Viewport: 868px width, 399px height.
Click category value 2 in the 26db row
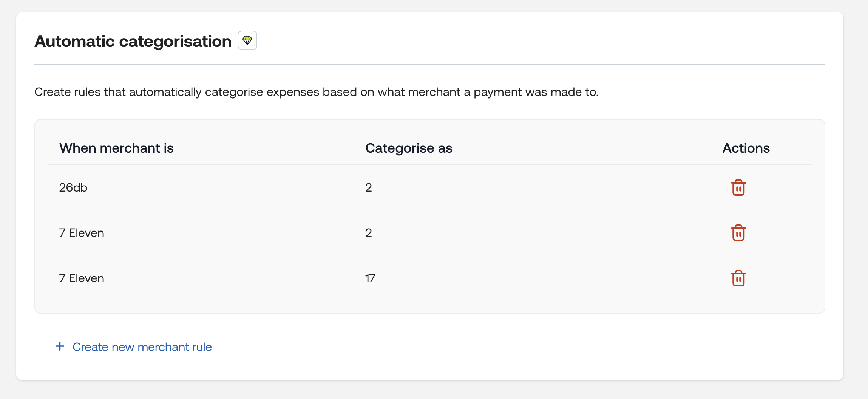point(369,187)
